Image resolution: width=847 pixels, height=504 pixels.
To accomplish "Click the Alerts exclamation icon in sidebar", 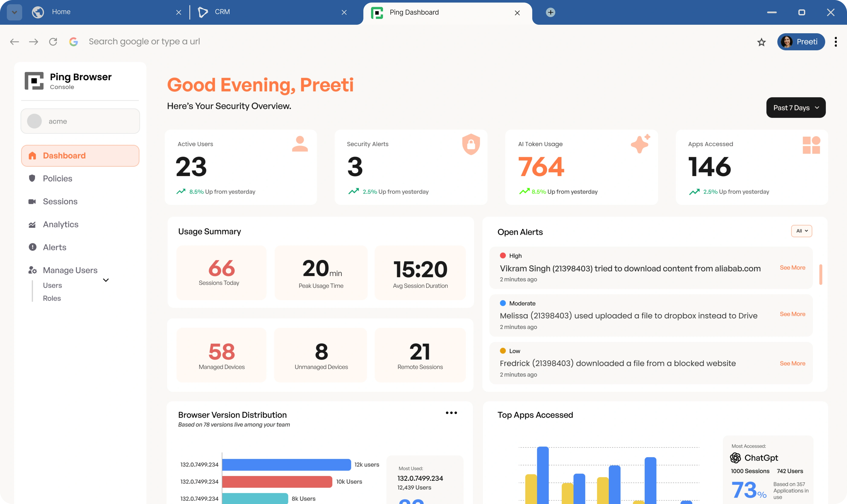I will tap(32, 247).
